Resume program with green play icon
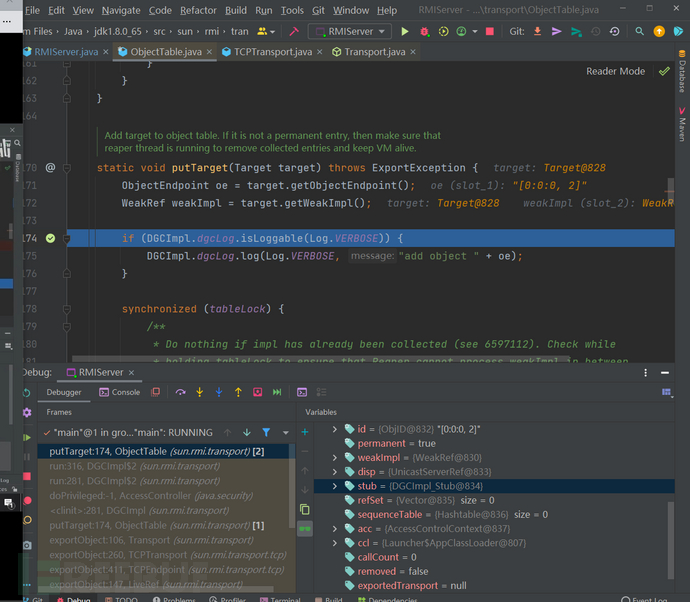Screen dimensions: 690x602 [x=27, y=437]
